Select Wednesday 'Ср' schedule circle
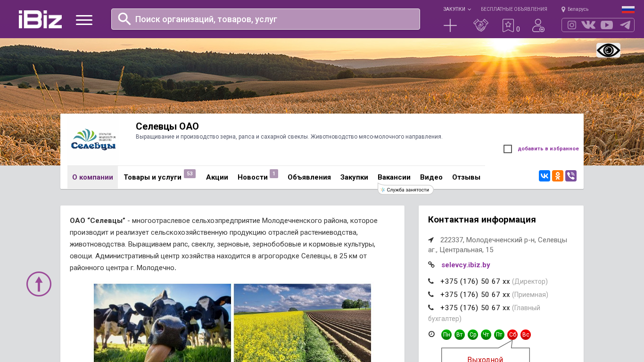 [x=473, y=335]
